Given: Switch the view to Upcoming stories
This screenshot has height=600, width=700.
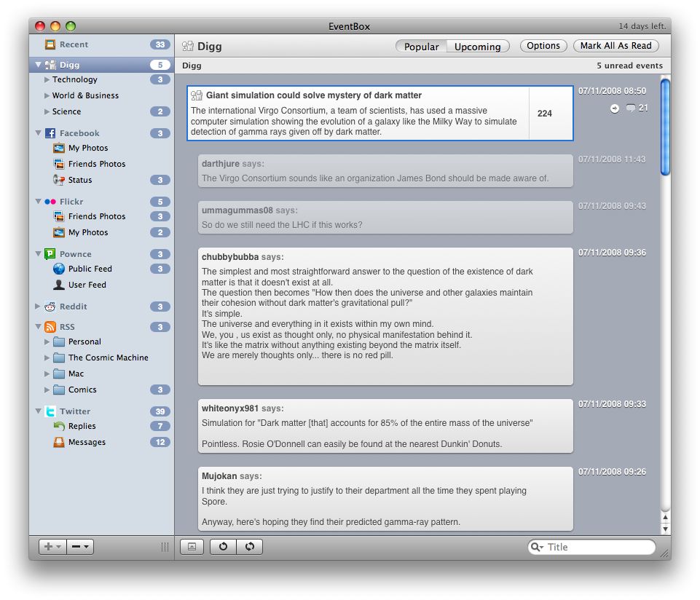Looking at the screenshot, I should coord(477,46).
